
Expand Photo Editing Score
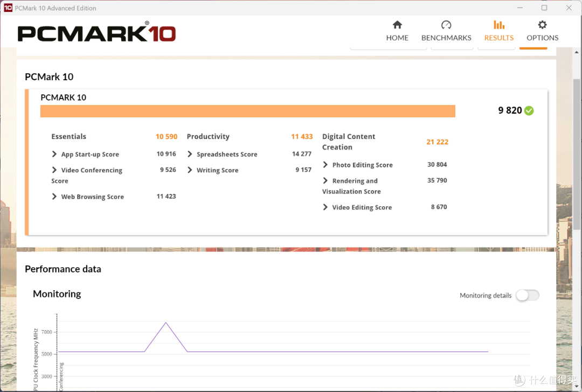[325, 165]
